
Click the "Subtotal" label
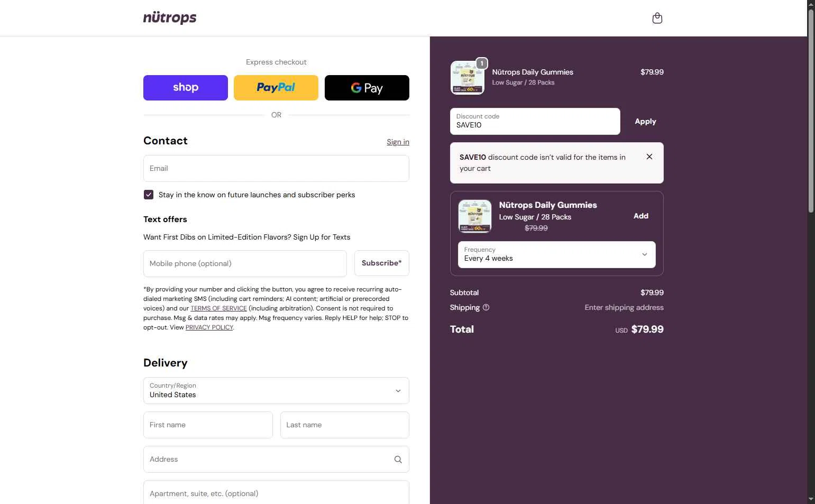[464, 292]
